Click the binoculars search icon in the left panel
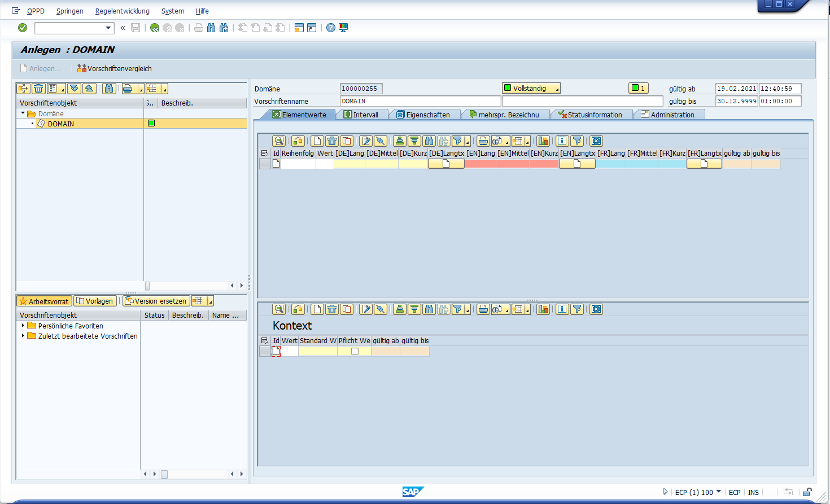 (x=109, y=89)
